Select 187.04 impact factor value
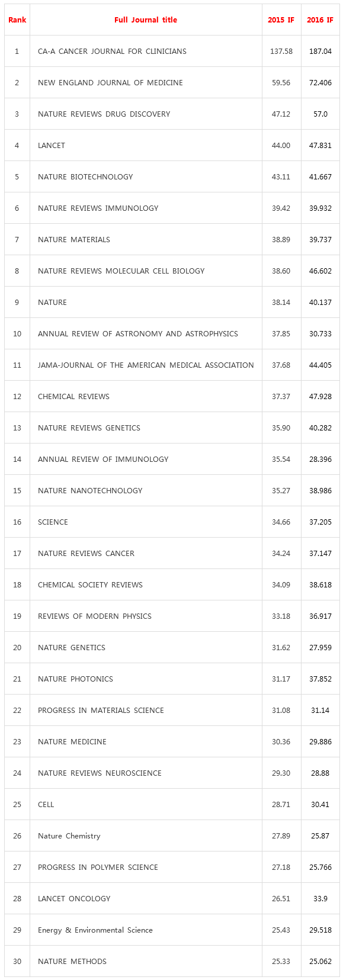343x980 pixels. coord(320,52)
